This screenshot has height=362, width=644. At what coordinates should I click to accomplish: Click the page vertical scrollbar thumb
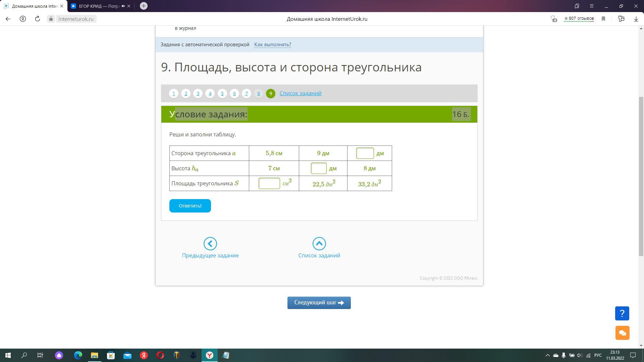(641, 176)
